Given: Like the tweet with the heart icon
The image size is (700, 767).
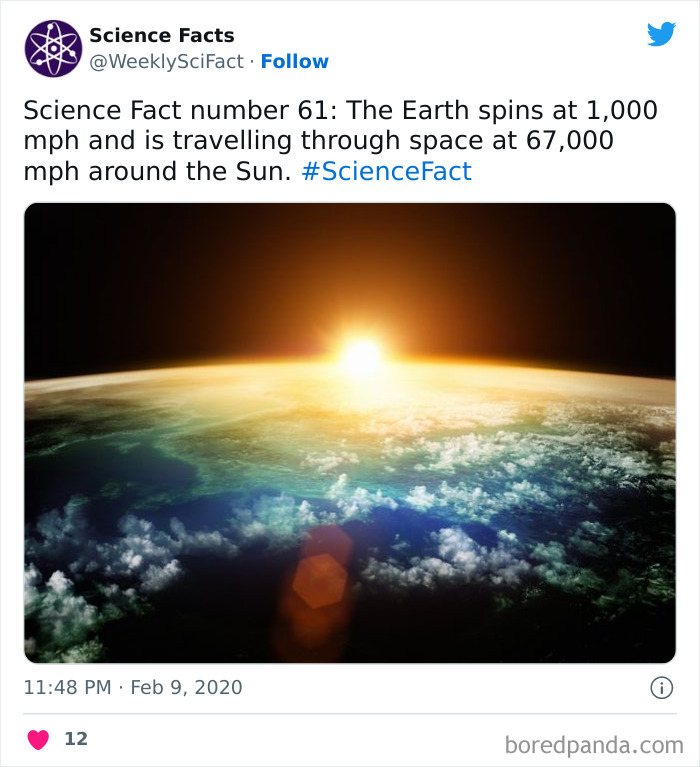Looking at the screenshot, I should point(38,739).
